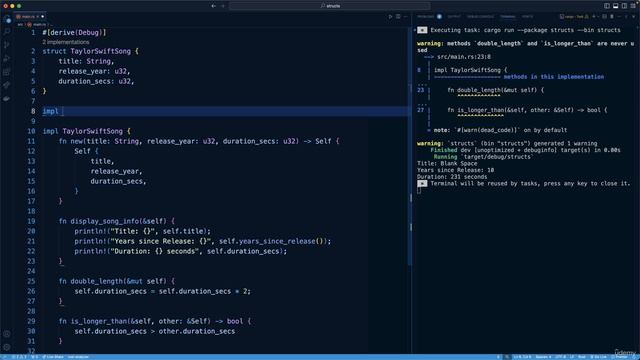640x360 pixels.
Task: Run the file with editor play icon
Action: coord(390,17)
